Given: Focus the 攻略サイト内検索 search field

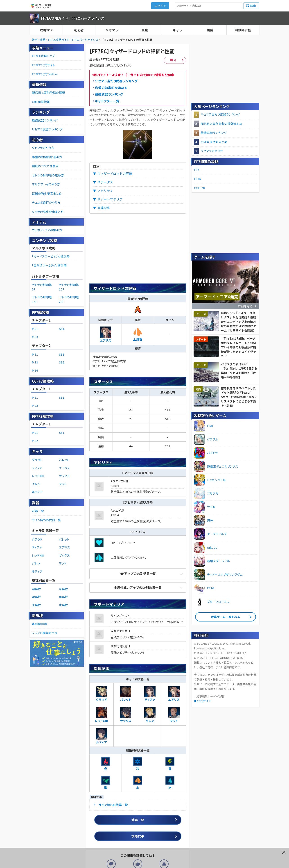Looking at the screenshot, I should click(209, 6).
